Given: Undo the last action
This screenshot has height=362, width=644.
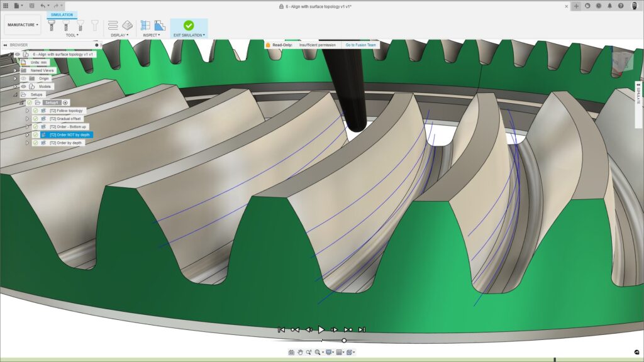Looking at the screenshot, I should 43,6.
